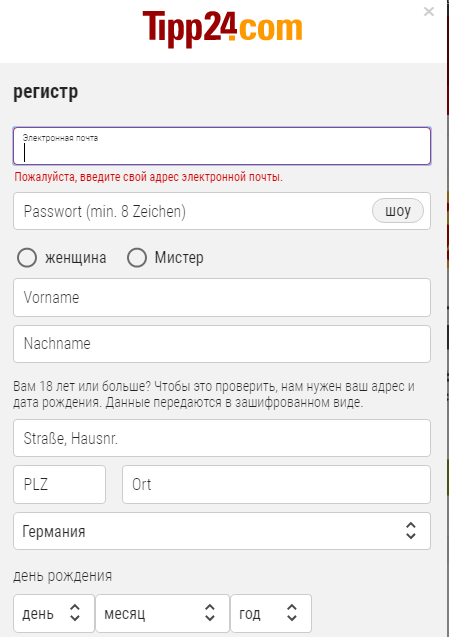Click into the Passwort input field
This screenshot has width=449, height=637.
coord(191,211)
